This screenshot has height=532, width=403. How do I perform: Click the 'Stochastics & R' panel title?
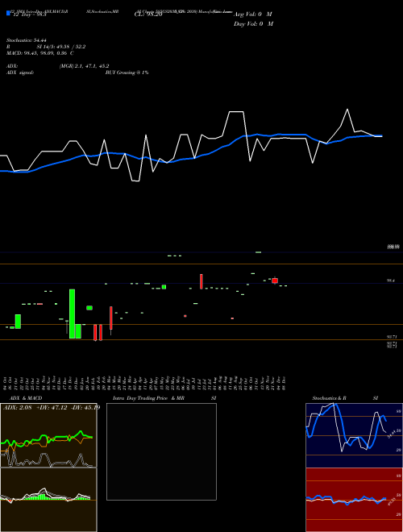(x=330, y=398)
